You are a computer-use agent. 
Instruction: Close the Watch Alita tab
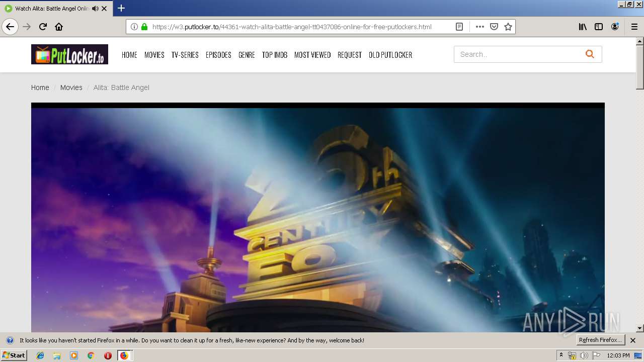coord(104,9)
